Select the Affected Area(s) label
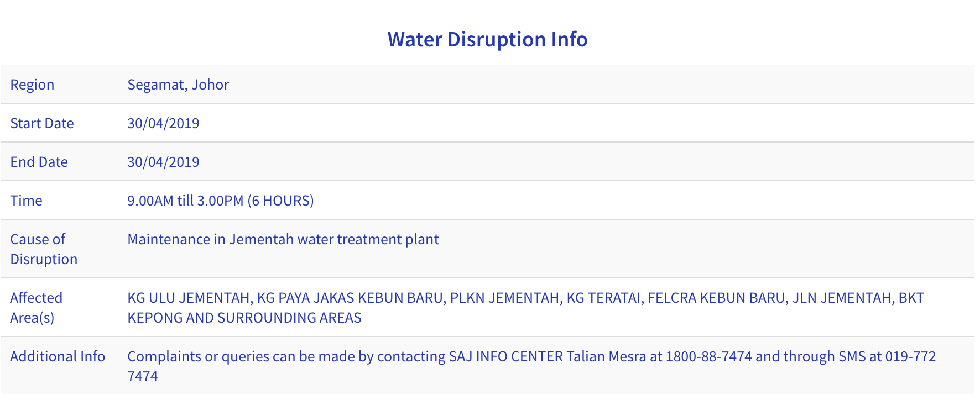Viewport: 980px width, 400px height. click(x=37, y=308)
